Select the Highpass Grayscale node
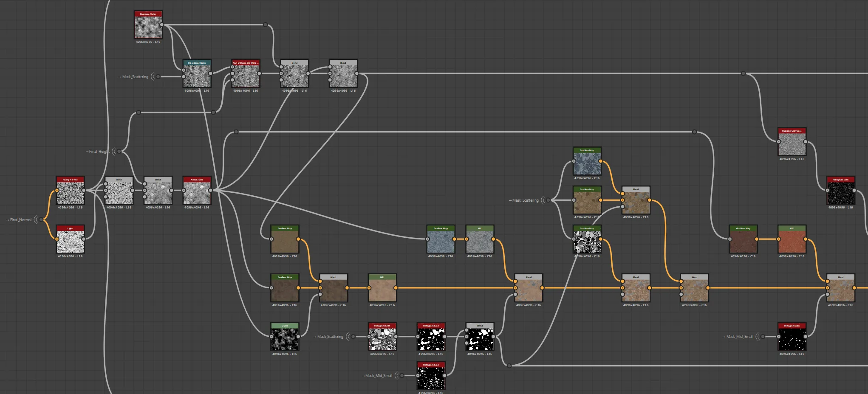The height and width of the screenshot is (394, 868). [792, 142]
